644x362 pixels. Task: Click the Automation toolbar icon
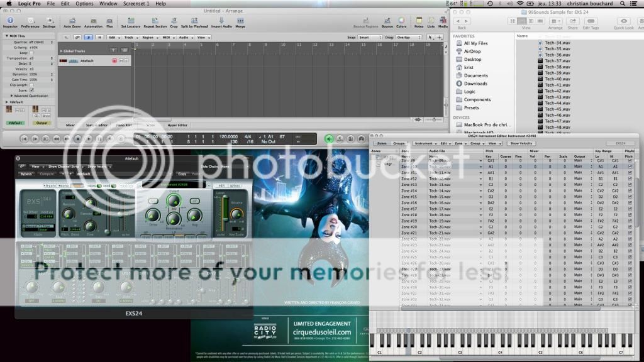(x=93, y=21)
